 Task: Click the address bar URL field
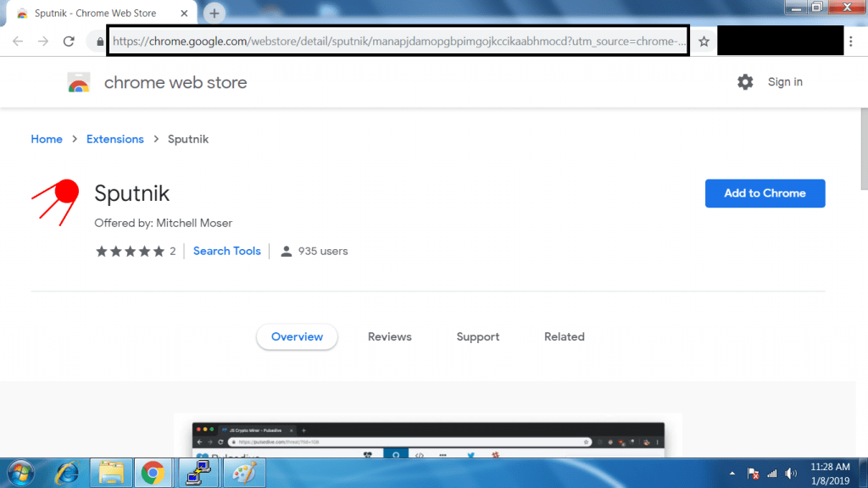click(x=398, y=42)
